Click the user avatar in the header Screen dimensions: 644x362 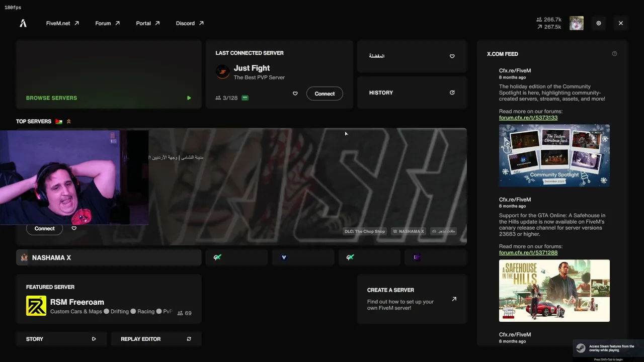(x=577, y=23)
